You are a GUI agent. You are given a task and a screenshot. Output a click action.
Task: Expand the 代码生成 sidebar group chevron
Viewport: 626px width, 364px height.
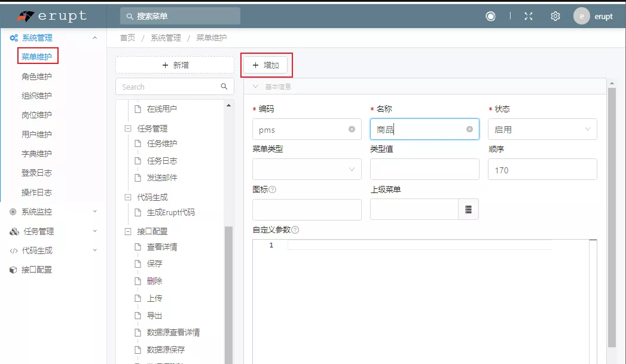[x=94, y=250]
